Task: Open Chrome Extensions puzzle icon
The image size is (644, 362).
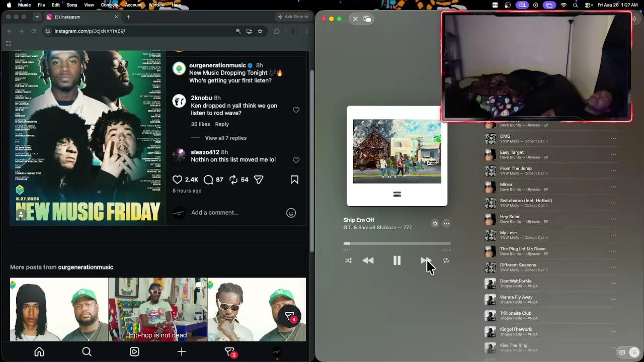Action: (x=277, y=31)
